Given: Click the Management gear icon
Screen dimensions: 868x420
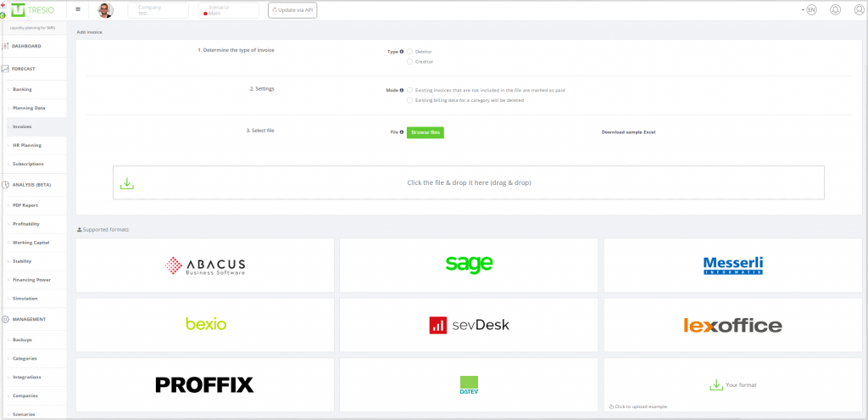Looking at the screenshot, I should (x=6, y=319).
